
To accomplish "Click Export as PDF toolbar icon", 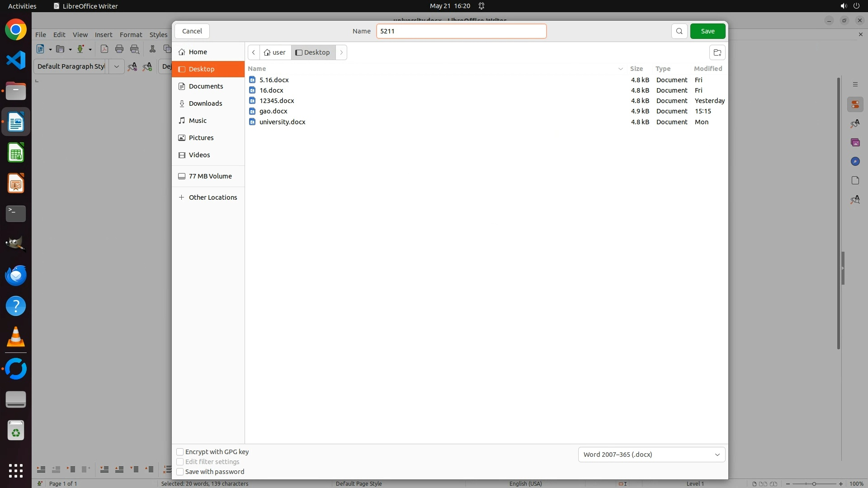I will (x=104, y=49).
